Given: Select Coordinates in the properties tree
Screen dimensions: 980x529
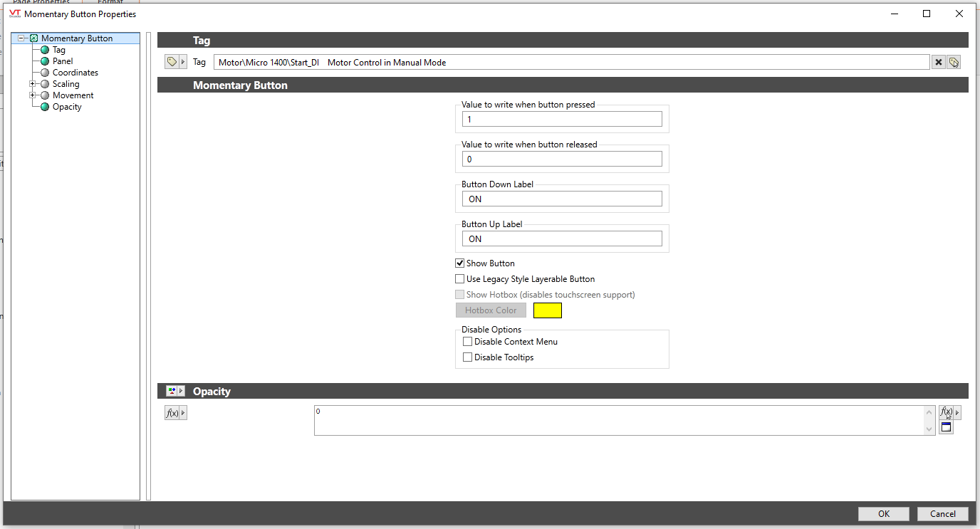Looking at the screenshot, I should [x=75, y=73].
